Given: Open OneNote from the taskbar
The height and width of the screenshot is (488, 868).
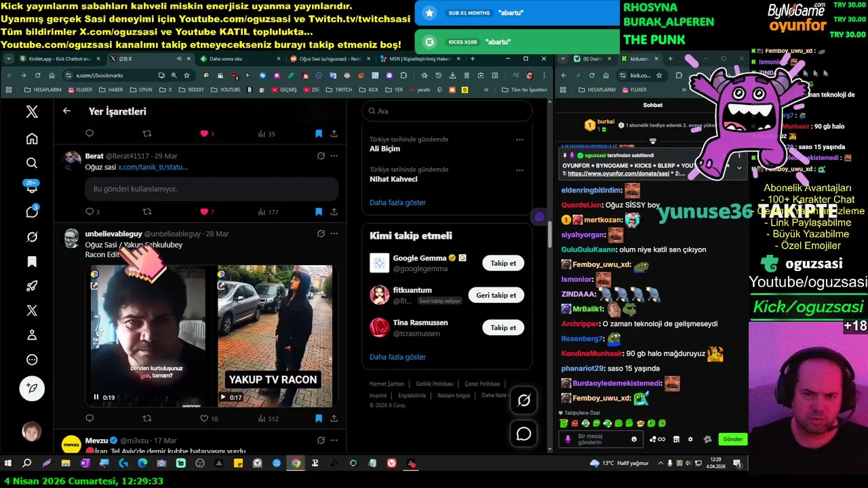Looking at the screenshot, I should pyautogui.click(x=85, y=464).
